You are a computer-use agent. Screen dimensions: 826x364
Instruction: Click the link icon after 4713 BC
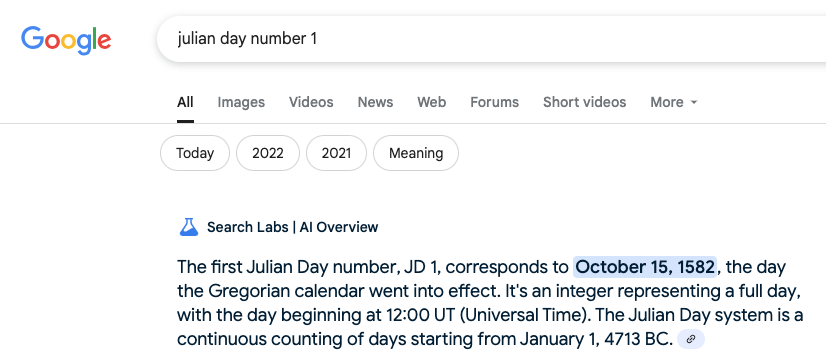(x=691, y=340)
